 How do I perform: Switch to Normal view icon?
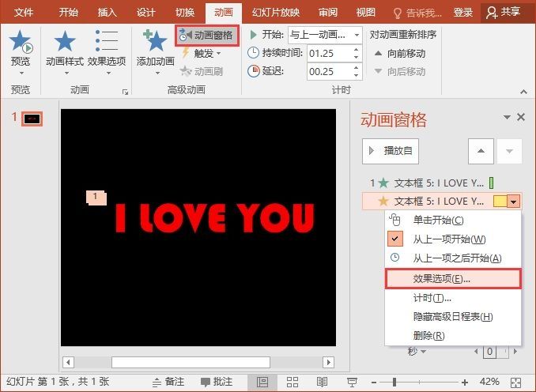pyautogui.click(x=262, y=382)
